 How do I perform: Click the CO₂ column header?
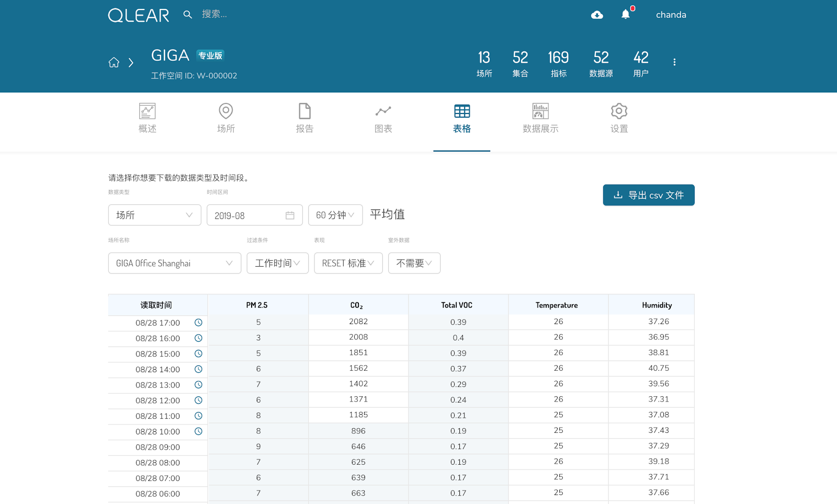(358, 305)
